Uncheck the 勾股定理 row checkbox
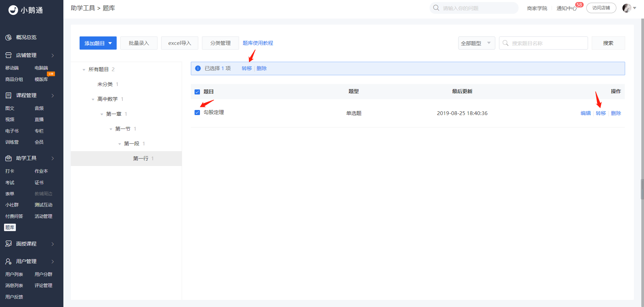 197,112
